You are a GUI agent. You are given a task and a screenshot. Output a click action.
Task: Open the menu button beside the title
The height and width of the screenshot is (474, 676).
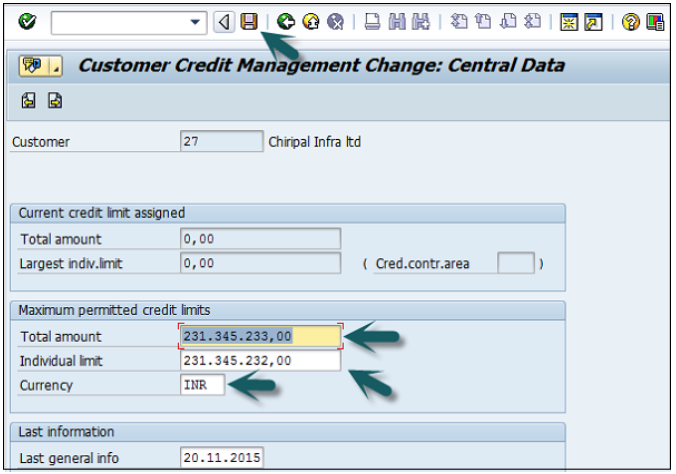(41, 66)
